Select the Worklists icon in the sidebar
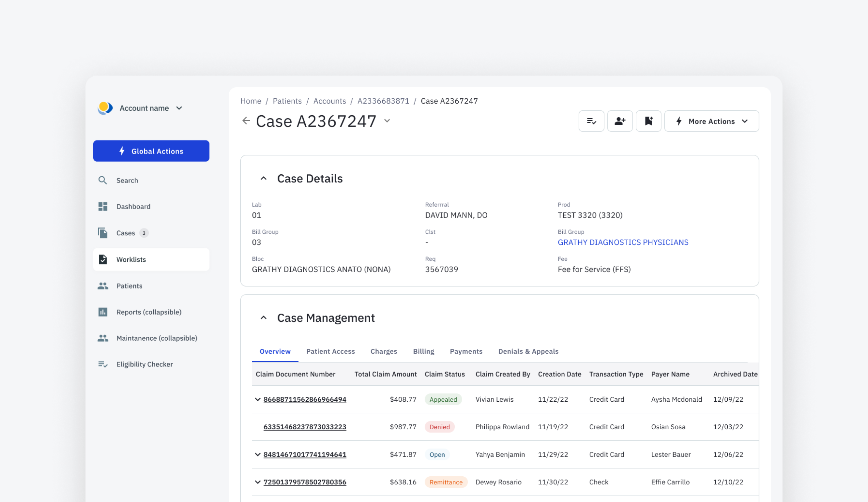The image size is (868, 502). click(x=103, y=260)
